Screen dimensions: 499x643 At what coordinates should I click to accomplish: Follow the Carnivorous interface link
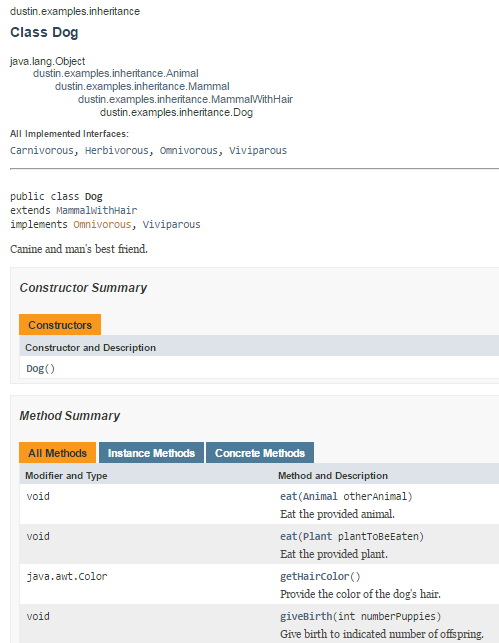tap(42, 150)
